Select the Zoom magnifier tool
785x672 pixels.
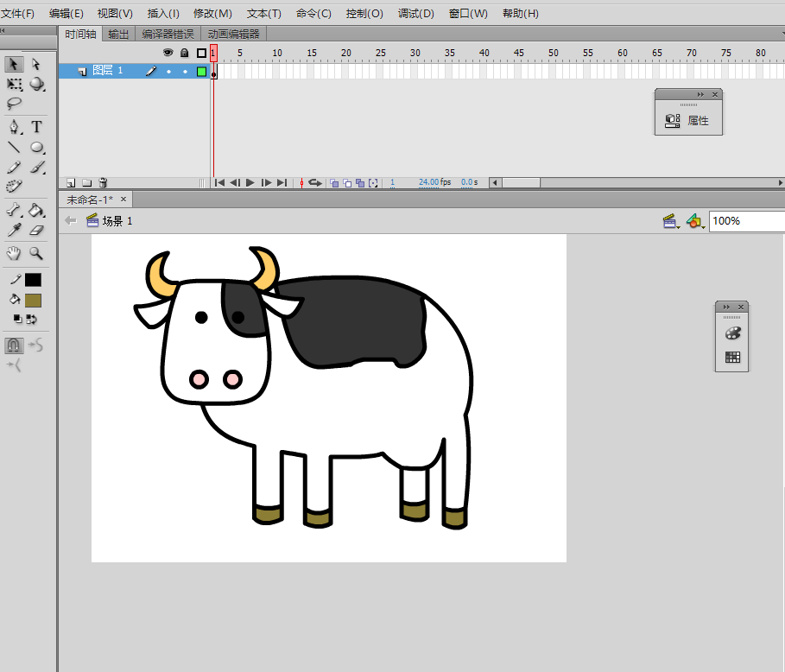pyautogui.click(x=36, y=253)
